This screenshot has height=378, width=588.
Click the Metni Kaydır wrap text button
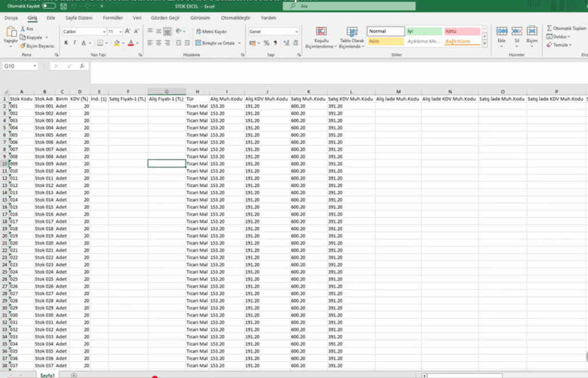(211, 32)
